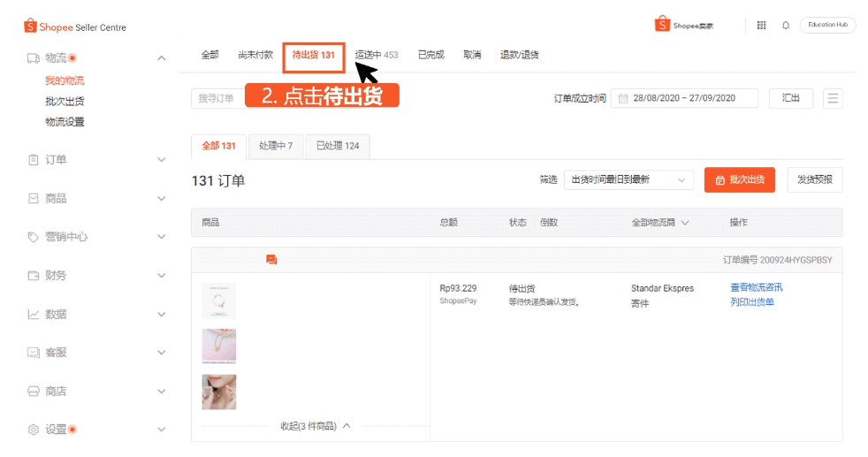The height and width of the screenshot is (457, 868).
Task: Click the calendar icon in date range field
Action: tap(623, 98)
